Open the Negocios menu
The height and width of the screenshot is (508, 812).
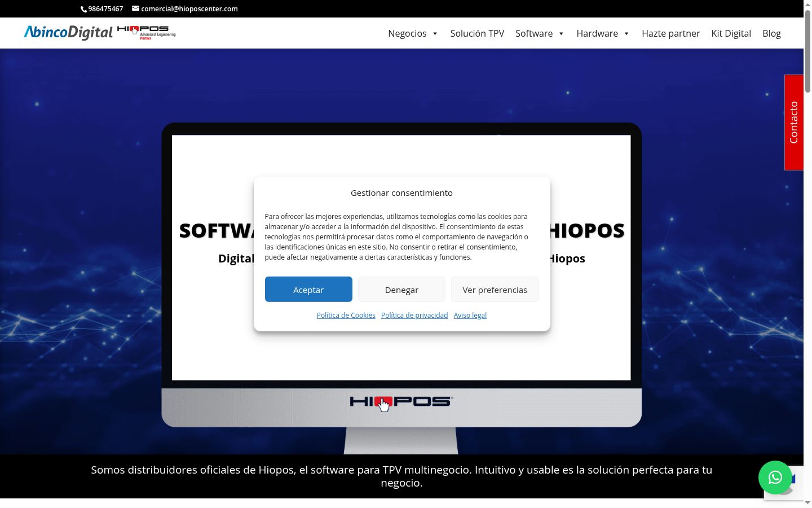[x=407, y=33]
